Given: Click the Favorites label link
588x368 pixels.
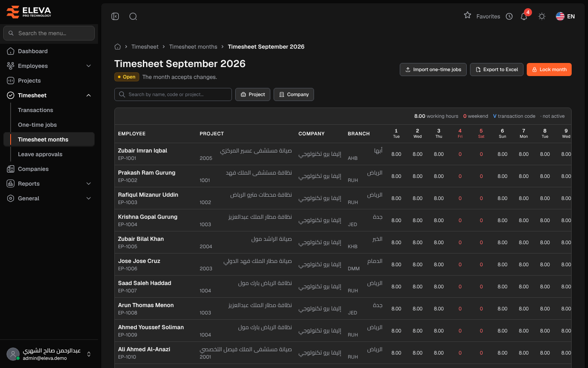Looking at the screenshot, I should click(x=488, y=16).
